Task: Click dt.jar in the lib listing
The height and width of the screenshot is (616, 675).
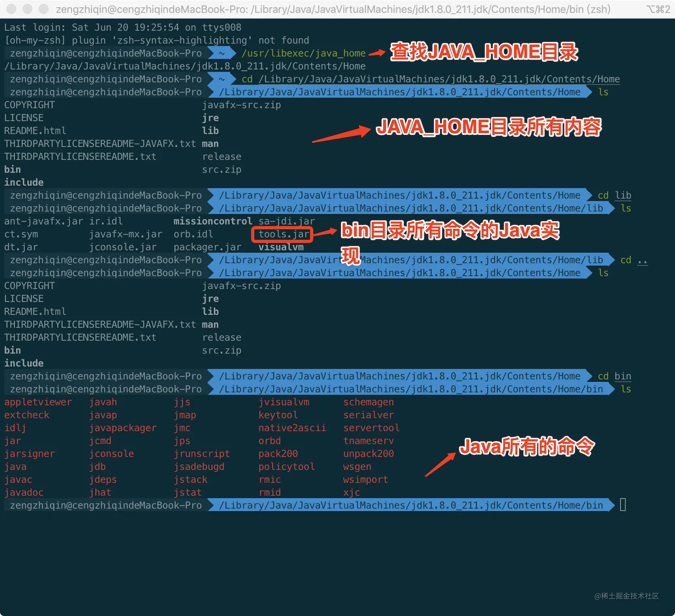Action: coord(21,247)
